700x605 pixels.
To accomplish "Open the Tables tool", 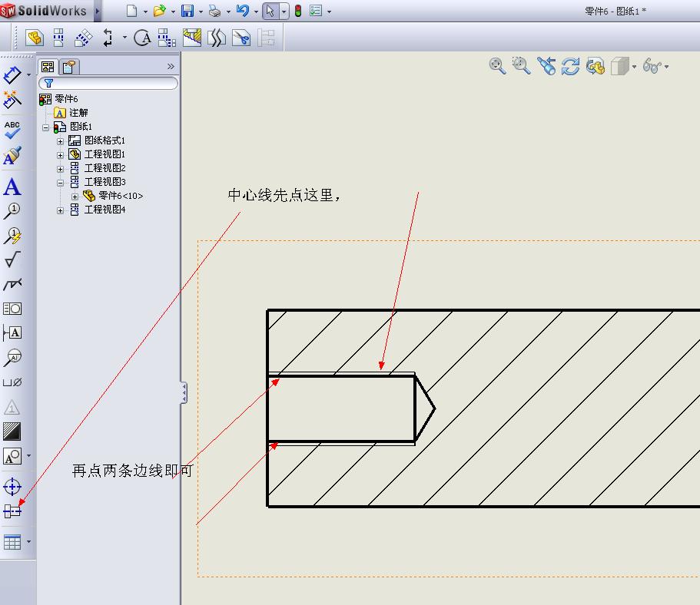I will 12,542.
